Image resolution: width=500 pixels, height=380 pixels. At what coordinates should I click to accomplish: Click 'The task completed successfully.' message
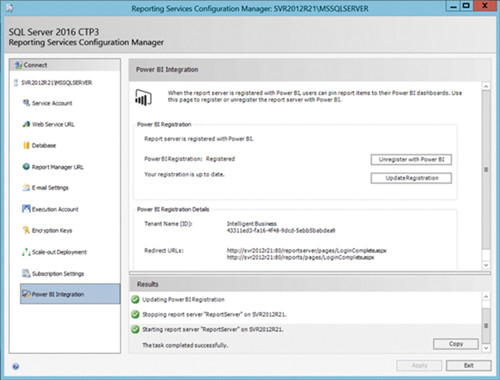185,345
